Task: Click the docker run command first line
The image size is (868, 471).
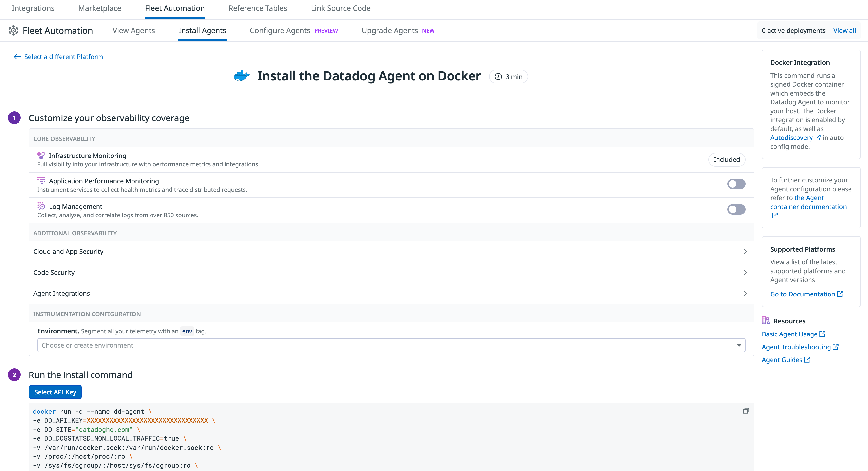Action: pyautogui.click(x=92, y=411)
